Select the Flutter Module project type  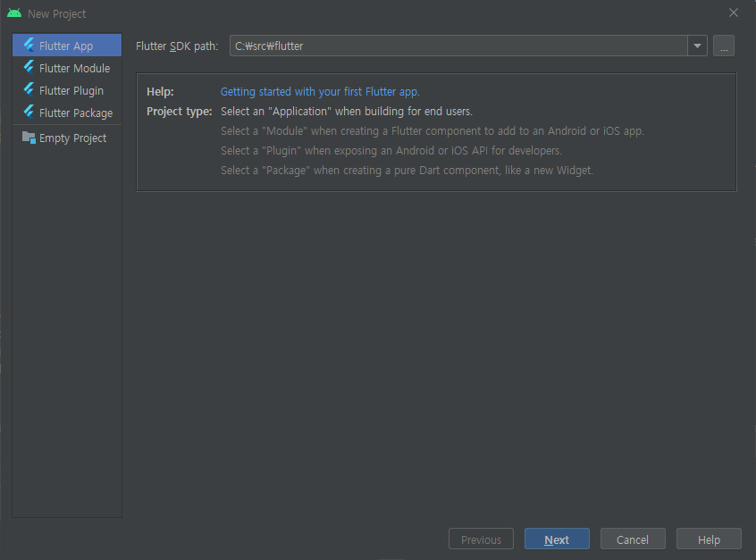[67, 68]
